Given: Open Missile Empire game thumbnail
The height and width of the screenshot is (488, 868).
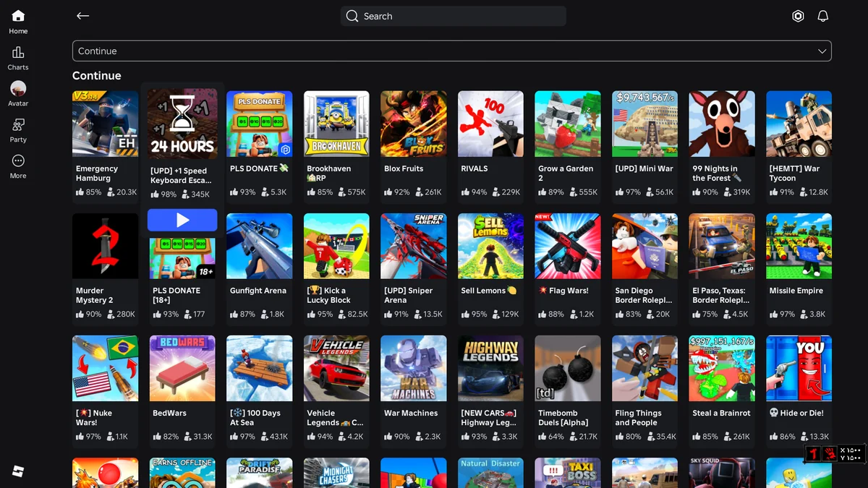Looking at the screenshot, I should tap(799, 246).
